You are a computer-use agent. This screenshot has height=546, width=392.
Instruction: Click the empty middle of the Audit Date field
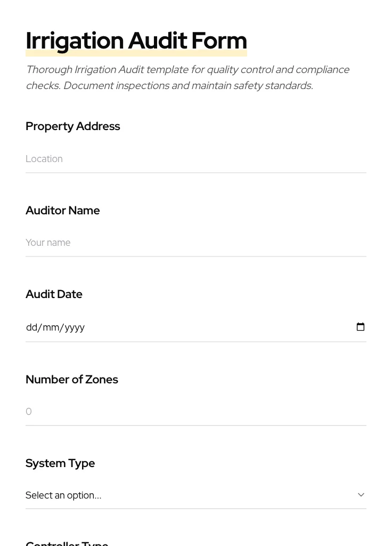tap(213, 327)
